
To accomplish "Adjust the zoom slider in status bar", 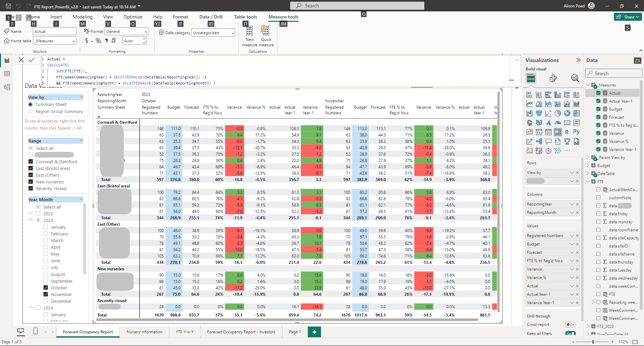I will point(593,342).
